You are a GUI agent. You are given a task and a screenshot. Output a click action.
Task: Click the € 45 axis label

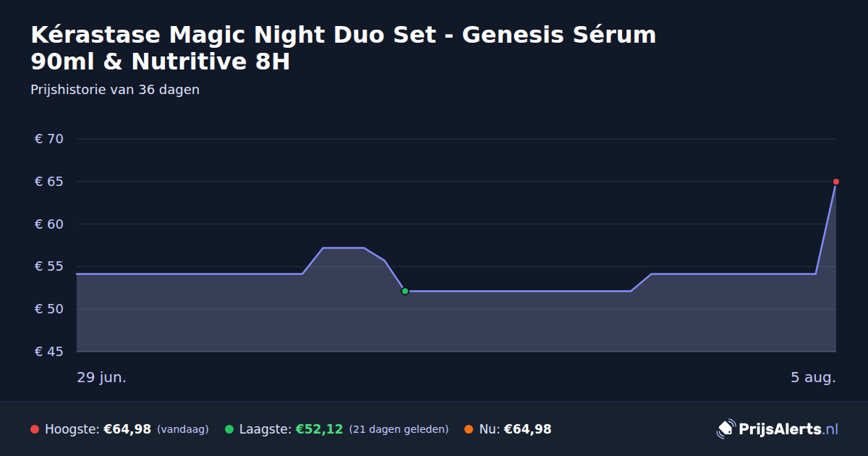(x=49, y=352)
